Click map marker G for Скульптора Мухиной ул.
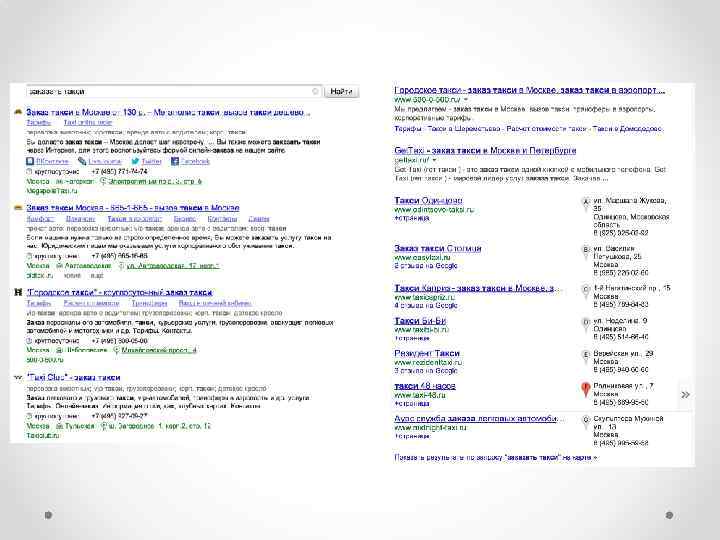 585,422
